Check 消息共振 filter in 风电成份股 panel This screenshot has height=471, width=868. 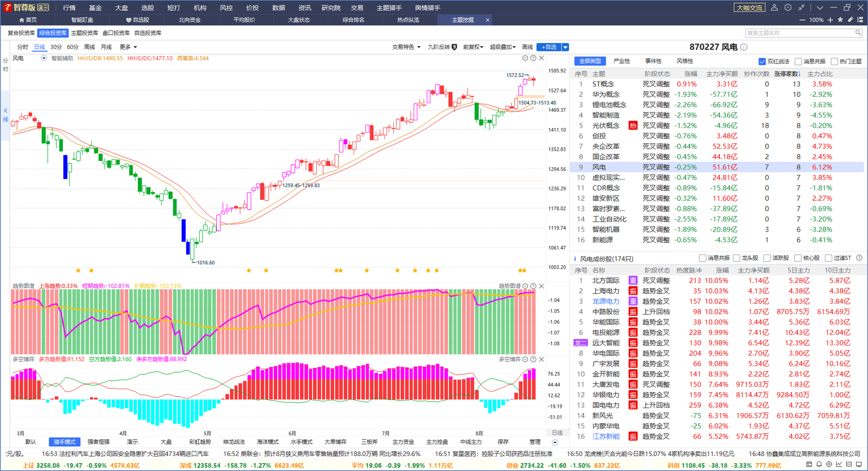[x=702, y=258]
